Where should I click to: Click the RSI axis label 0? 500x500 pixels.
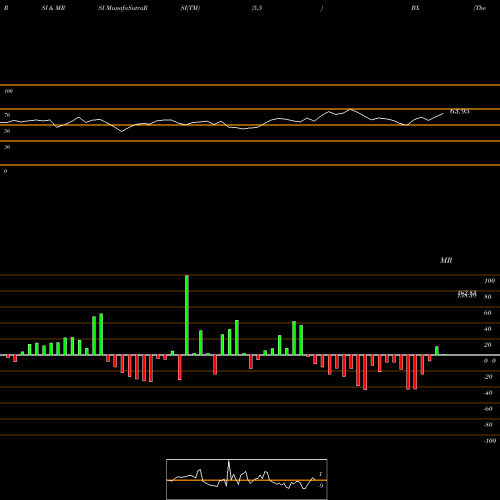click(5, 171)
